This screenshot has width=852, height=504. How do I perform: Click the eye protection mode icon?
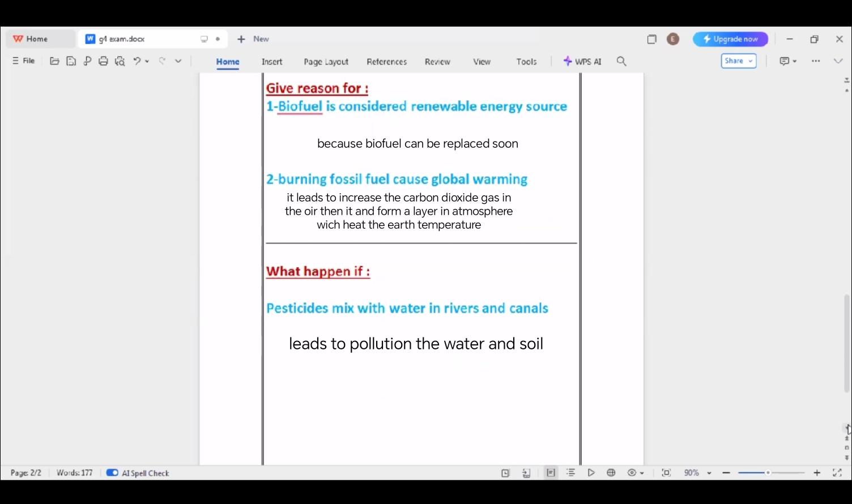click(632, 473)
